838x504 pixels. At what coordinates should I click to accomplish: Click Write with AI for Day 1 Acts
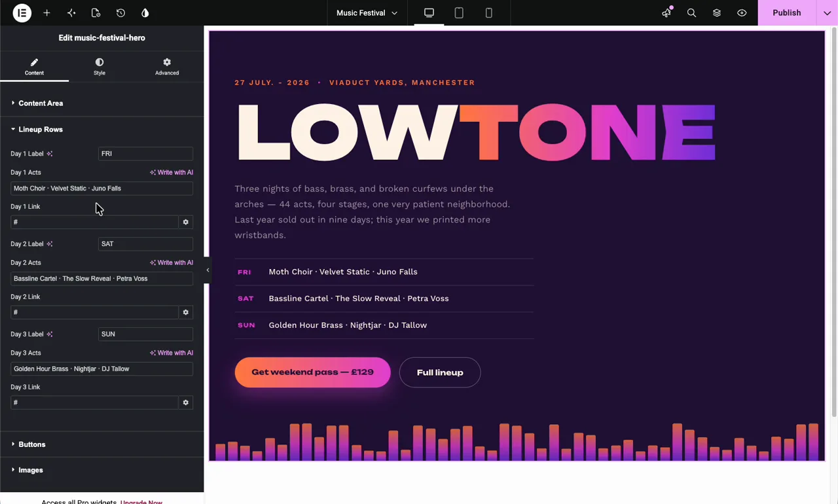point(172,172)
